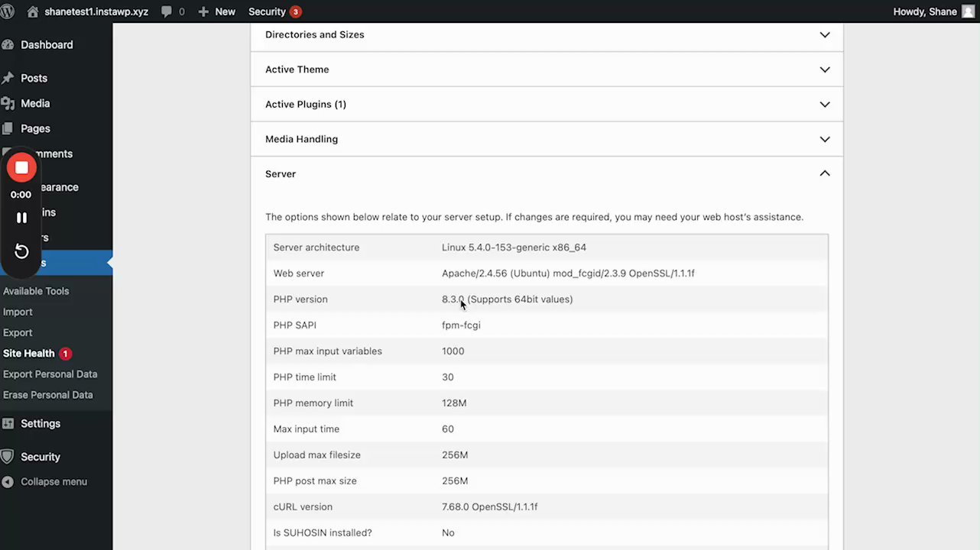Click PHP time limit value 30
The image size is (980, 550).
(447, 377)
